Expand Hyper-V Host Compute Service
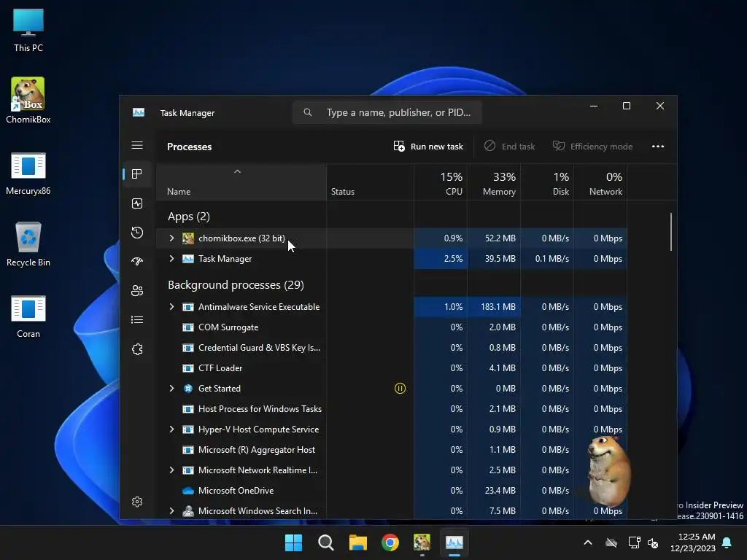 point(172,429)
